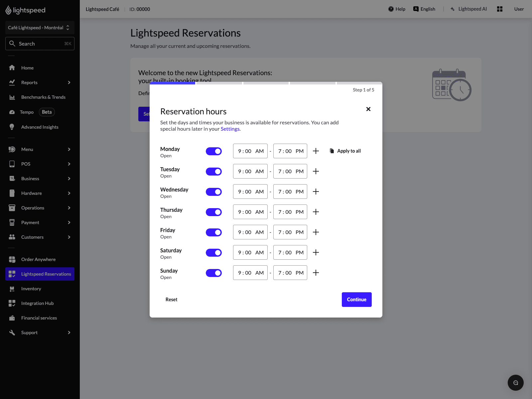Image resolution: width=532 pixels, height=399 pixels.
Task: Click the Search magnifier in the sidebar
Action: tap(12, 44)
